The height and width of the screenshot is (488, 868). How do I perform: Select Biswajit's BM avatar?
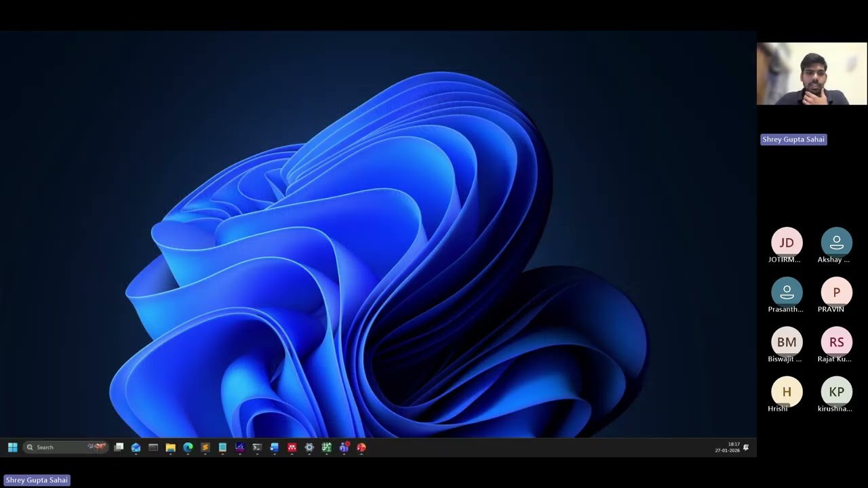click(x=787, y=342)
